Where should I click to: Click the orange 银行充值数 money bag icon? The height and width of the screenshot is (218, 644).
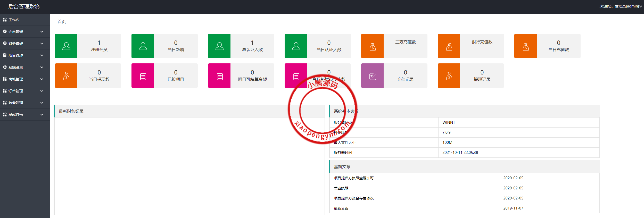click(449, 46)
